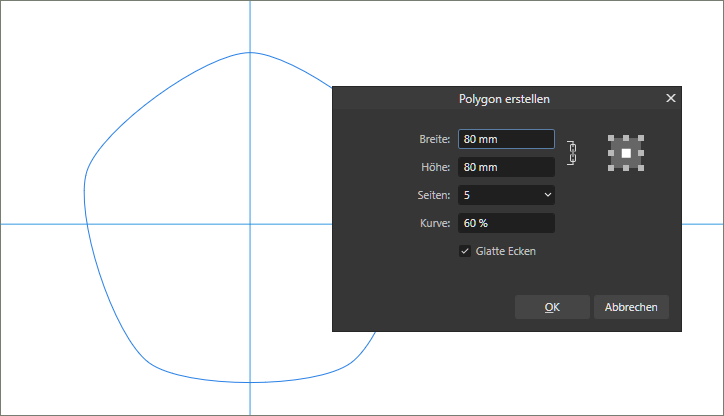Click the OK button

pyautogui.click(x=552, y=307)
